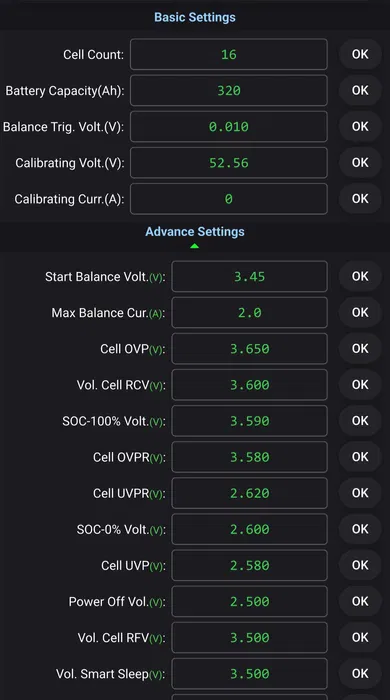Edit the Start Balance Volt. value 3.45
The height and width of the screenshot is (700, 390).
pyautogui.click(x=249, y=277)
